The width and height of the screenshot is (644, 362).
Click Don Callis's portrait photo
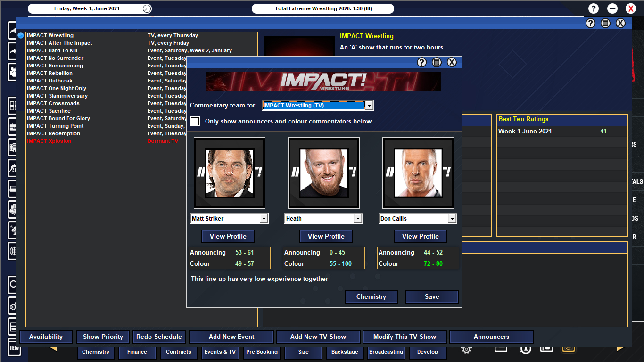[x=418, y=173]
